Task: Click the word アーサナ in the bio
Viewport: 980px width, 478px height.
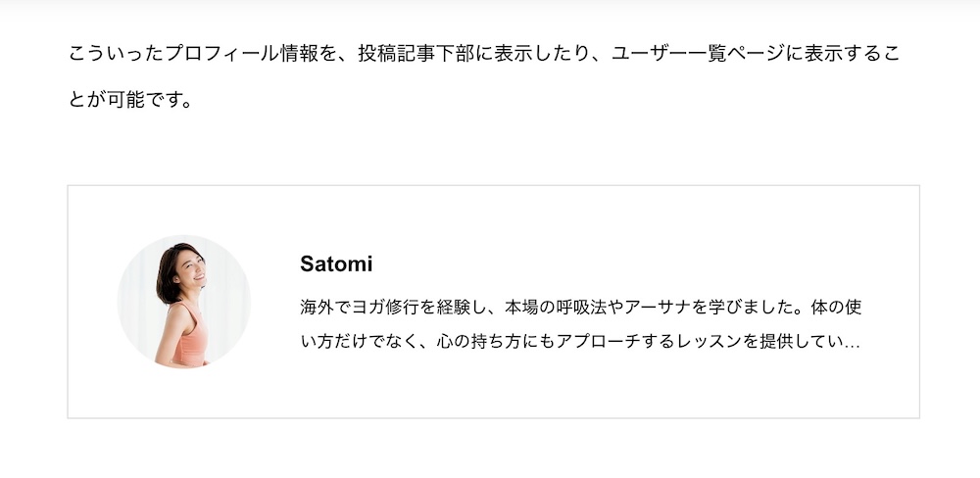Action: (659, 308)
